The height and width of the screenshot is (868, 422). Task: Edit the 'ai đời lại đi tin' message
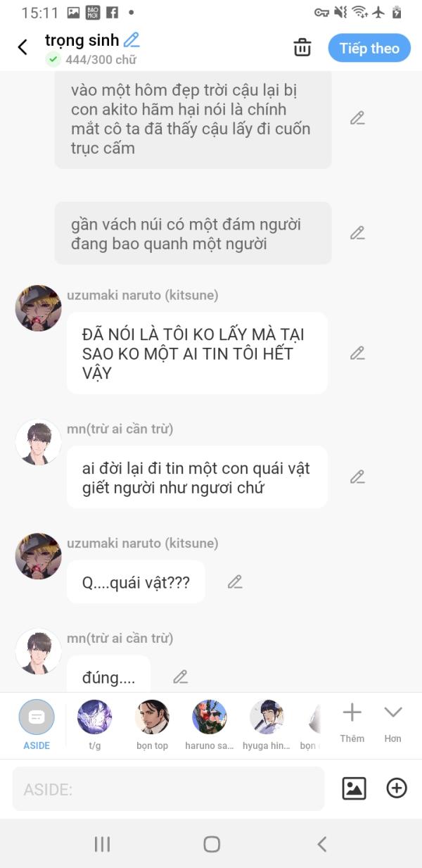(x=357, y=477)
